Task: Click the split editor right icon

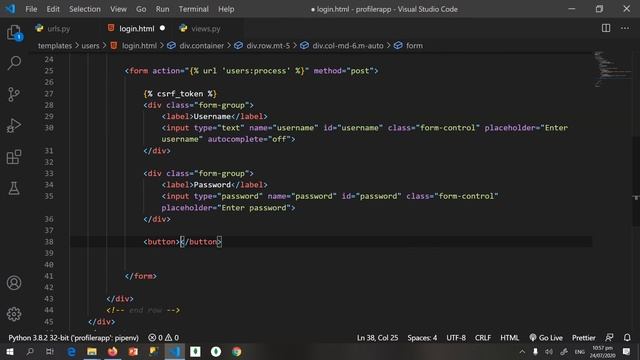Action: [606, 28]
